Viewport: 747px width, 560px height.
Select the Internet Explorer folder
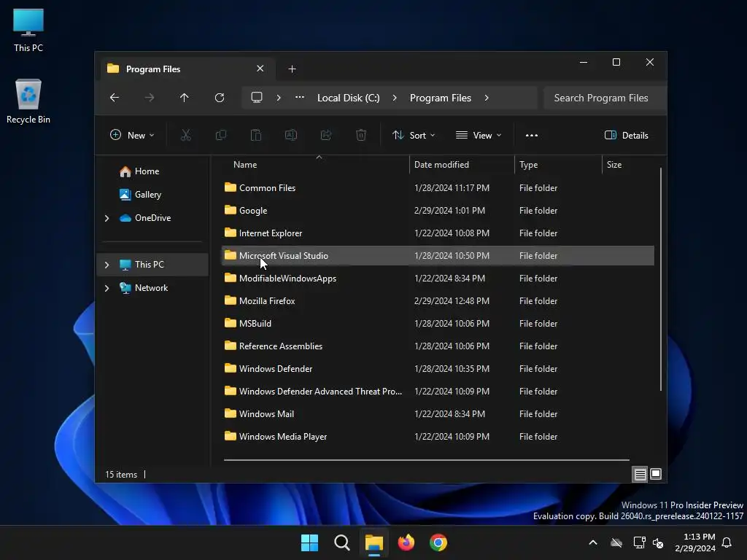click(x=438, y=233)
